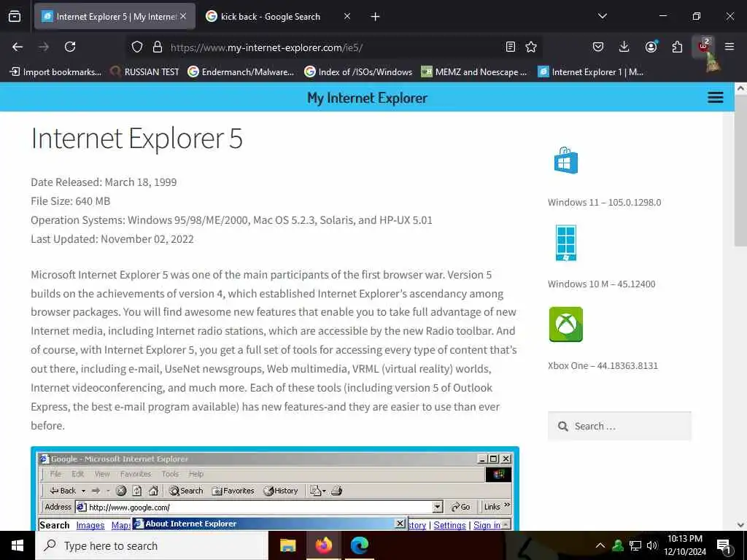Image resolution: width=747 pixels, height=560 pixels.
Task: List all tabs dropdown
Action: pyautogui.click(x=602, y=16)
